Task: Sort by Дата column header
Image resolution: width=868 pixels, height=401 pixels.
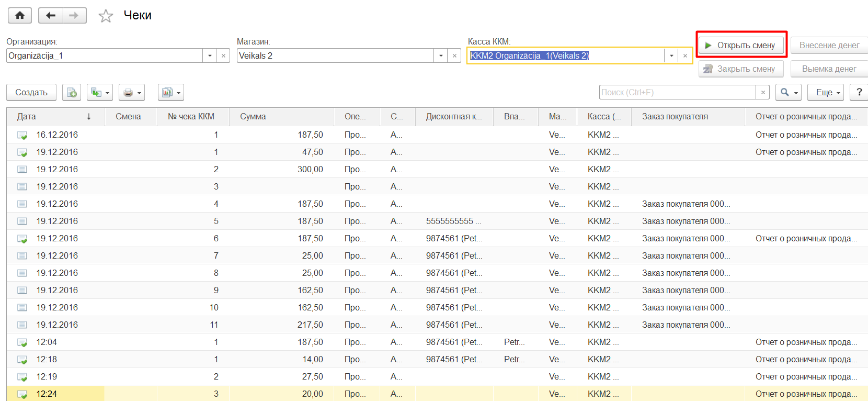Action: (55, 117)
